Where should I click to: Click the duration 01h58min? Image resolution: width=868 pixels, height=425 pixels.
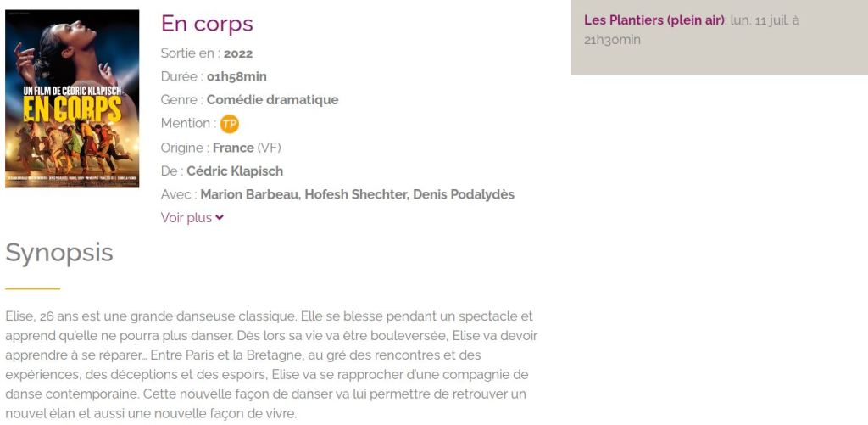[236, 76]
